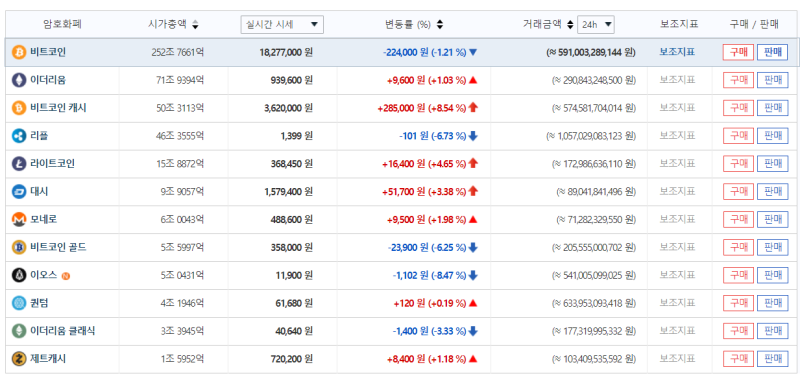Screen dimensions: 800x378
Task: Click the price 720,200 원
Action: (291, 359)
